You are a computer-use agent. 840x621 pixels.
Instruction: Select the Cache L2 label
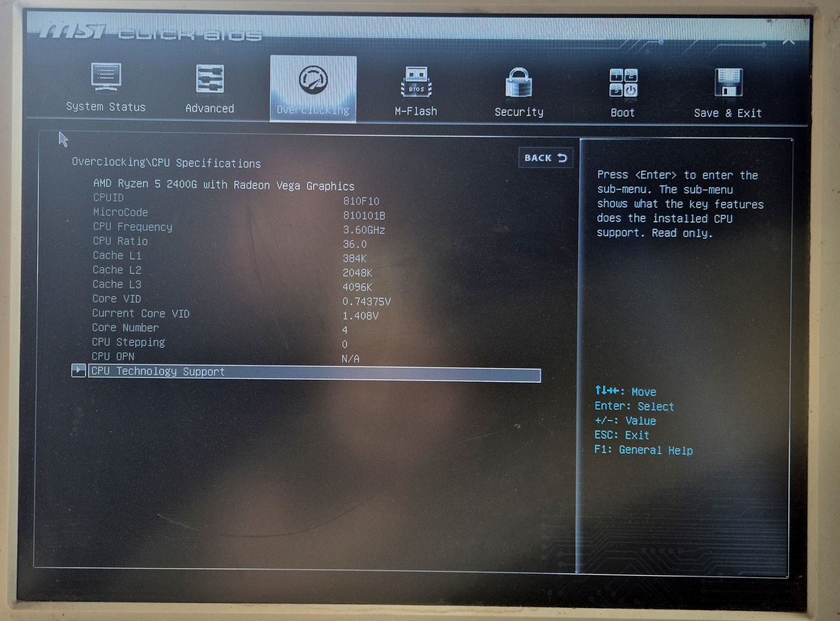click(117, 270)
